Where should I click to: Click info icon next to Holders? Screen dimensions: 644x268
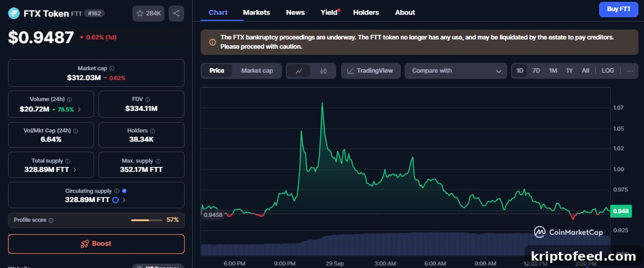[x=153, y=131]
